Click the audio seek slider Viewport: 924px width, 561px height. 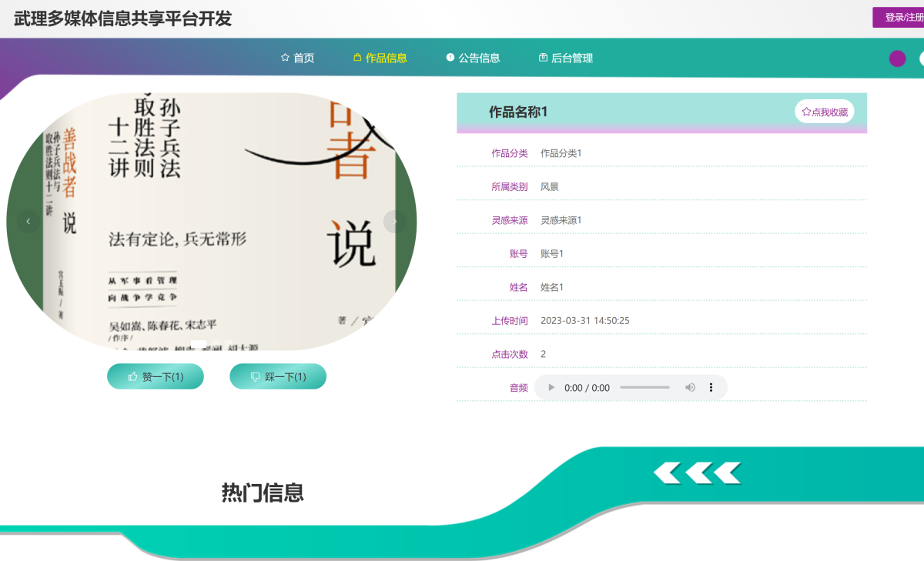(644, 388)
